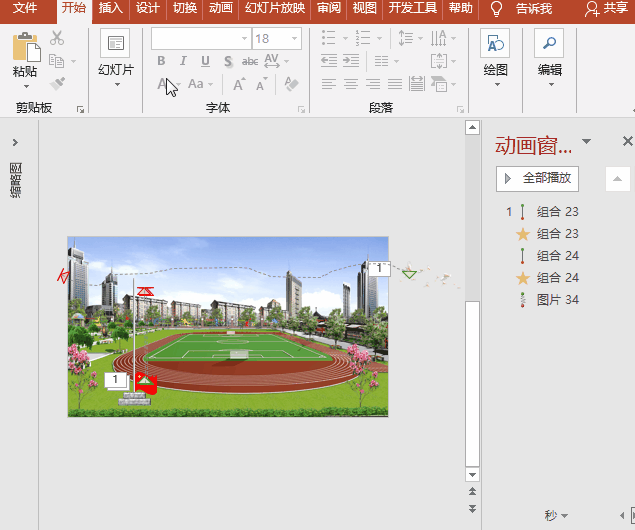Click the text direction icon
Image resolution: width=635 pixels, height=530 pixels.
click(x=439, y=38)
